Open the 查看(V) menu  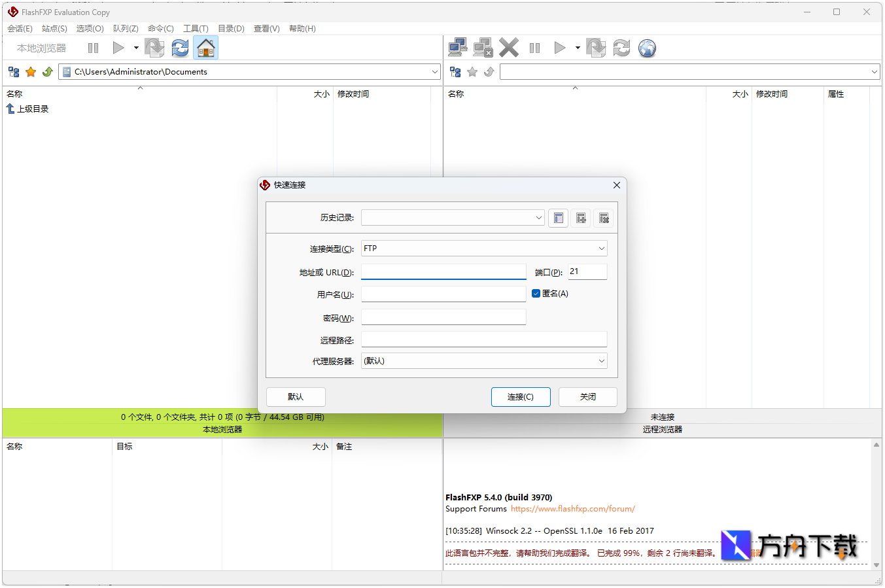pyautogui.click(x=266, y=29)
